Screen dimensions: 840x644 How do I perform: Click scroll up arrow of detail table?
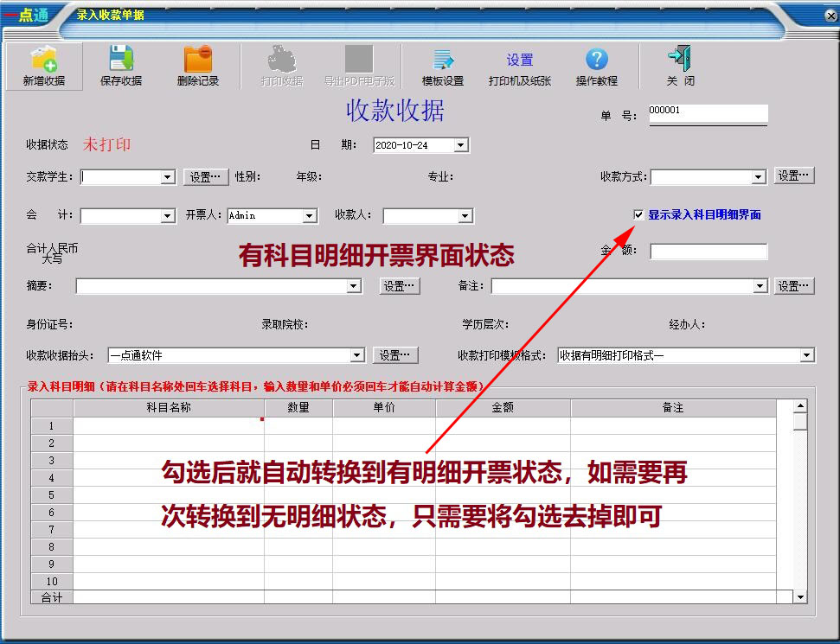pos(800,405)
